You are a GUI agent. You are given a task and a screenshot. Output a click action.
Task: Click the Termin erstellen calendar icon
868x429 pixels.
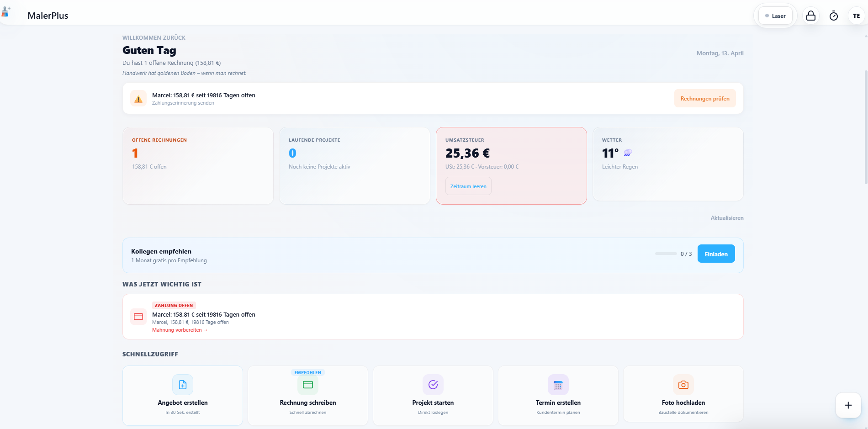point(558,385)
